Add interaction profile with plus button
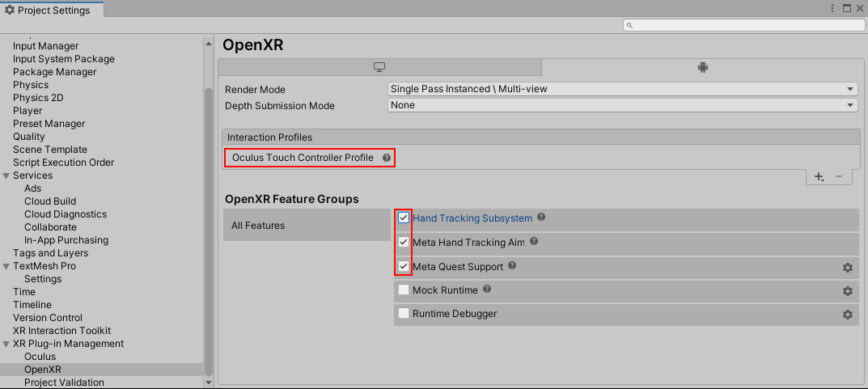868x389 pixels. [819, 176]
